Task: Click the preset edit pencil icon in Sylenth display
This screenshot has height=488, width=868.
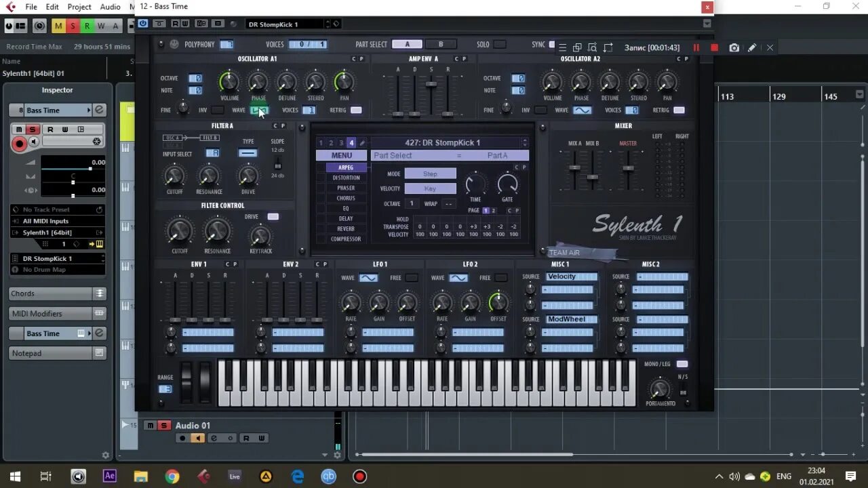Action: 362,143
